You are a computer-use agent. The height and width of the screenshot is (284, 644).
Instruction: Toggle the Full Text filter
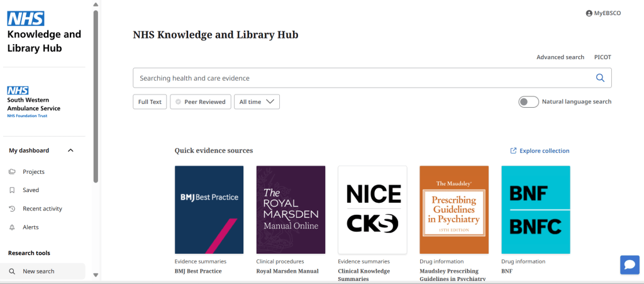click(150, 102)
